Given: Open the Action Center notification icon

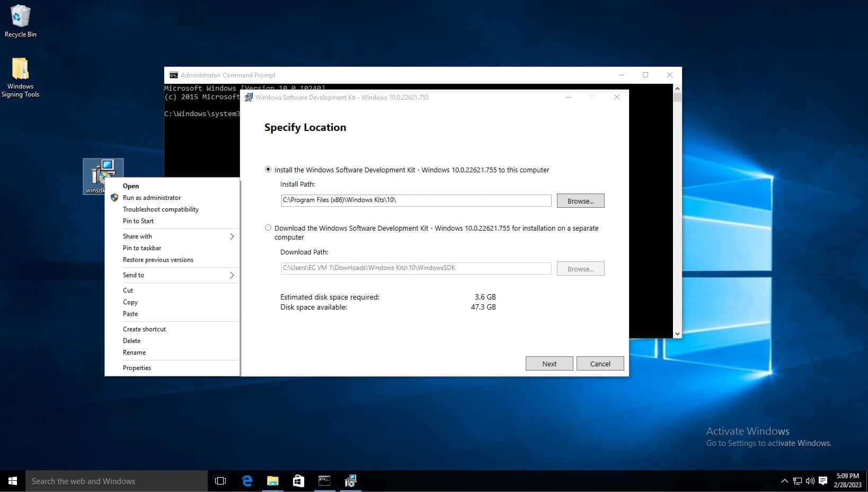Looking at the screenshot, I should click(823, 481).
